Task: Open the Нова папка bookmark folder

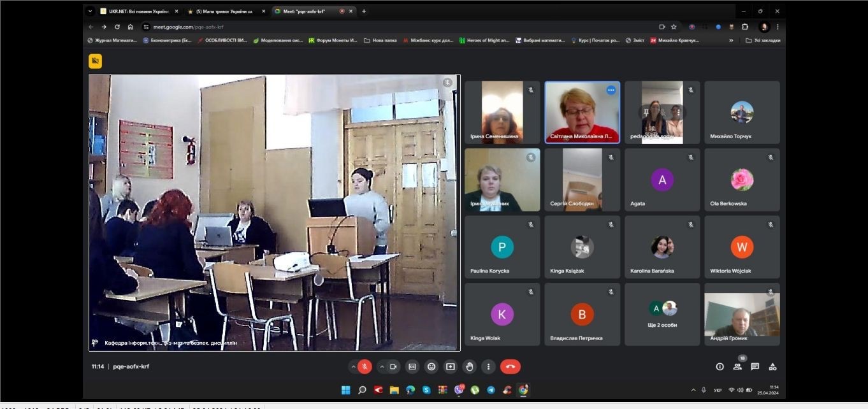Action: (380, 40)
